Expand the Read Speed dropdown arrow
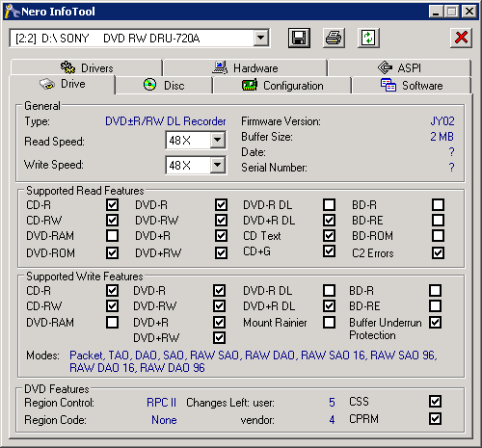 (218, 140)
